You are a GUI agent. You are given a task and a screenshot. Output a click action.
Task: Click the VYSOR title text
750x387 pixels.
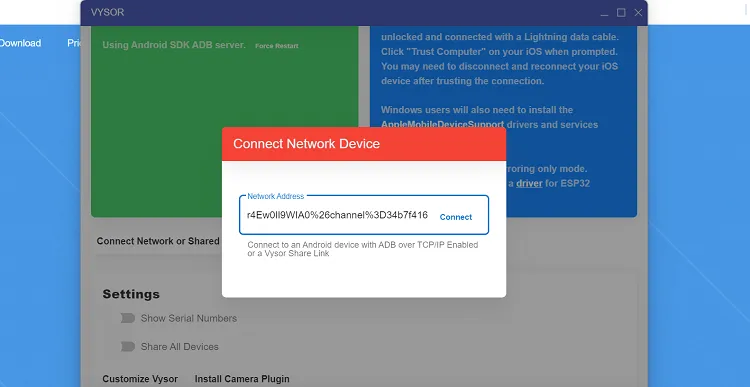pos(107,12)
